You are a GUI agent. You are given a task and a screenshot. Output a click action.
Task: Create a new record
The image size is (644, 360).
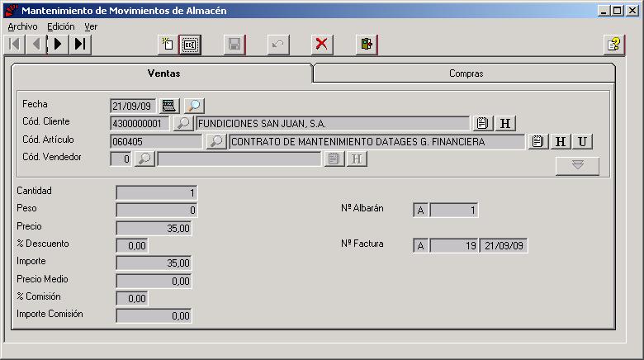tap(168, 45)
